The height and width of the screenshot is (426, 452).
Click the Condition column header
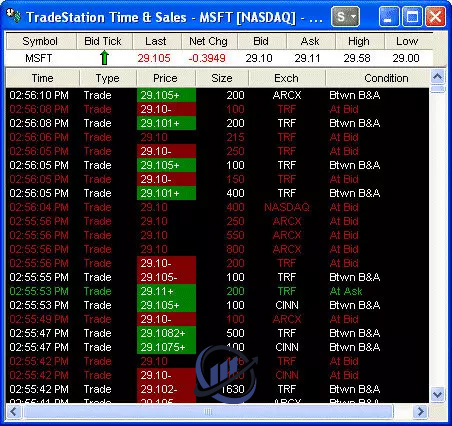(x=378, y=78)
